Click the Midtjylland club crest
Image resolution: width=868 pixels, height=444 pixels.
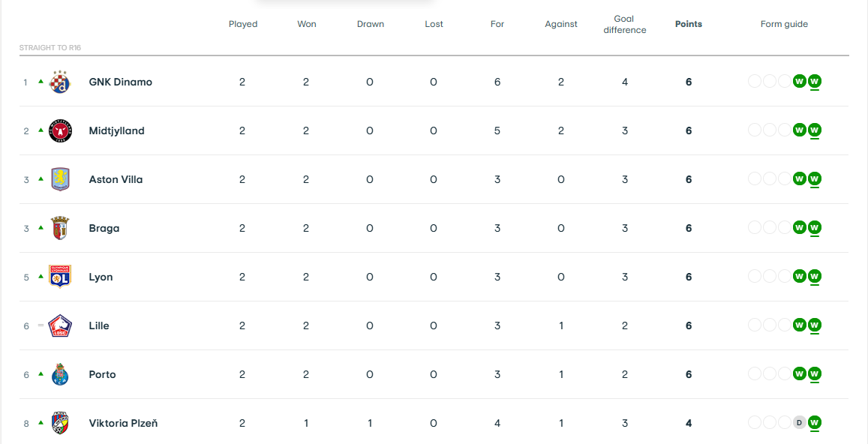pyautogui.click(x=60, y=130)
